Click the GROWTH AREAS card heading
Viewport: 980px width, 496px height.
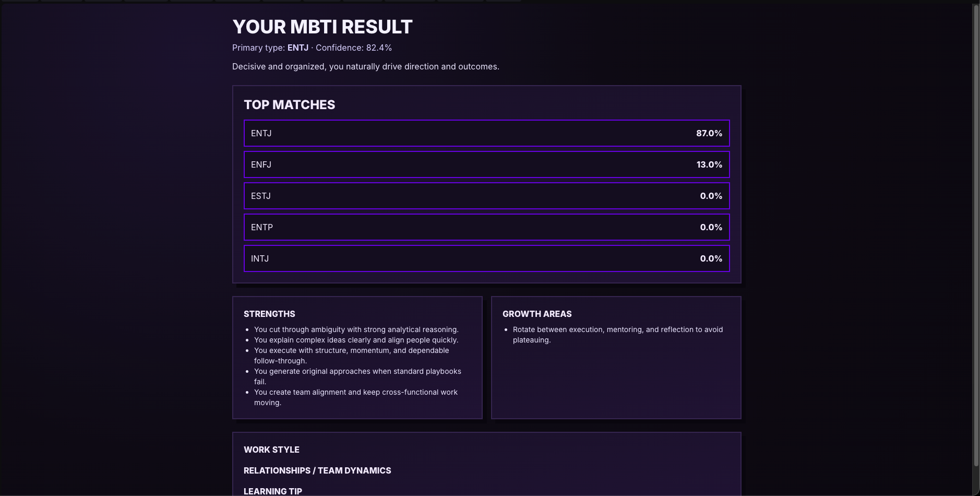537,314
